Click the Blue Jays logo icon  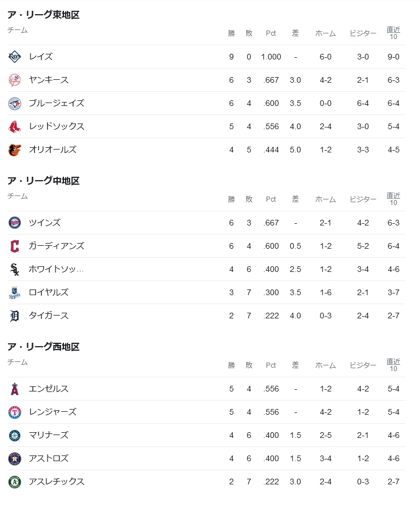coord(14,103)
